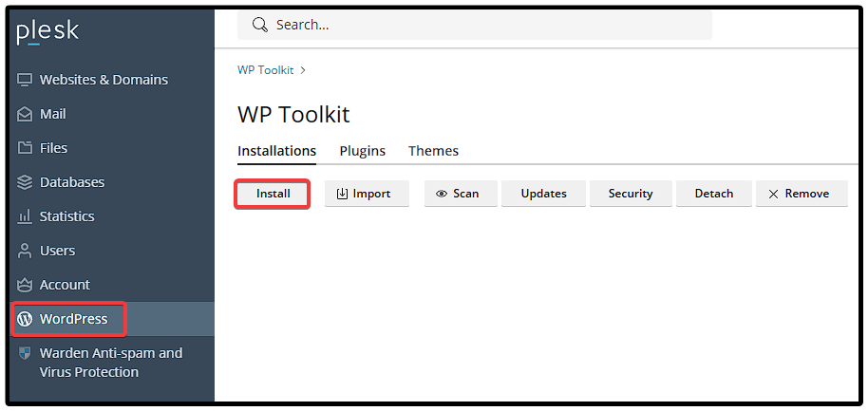Screen dimensions: 868x411
Task: Click the X icon on Remove
Action: [x=774, y=194]
